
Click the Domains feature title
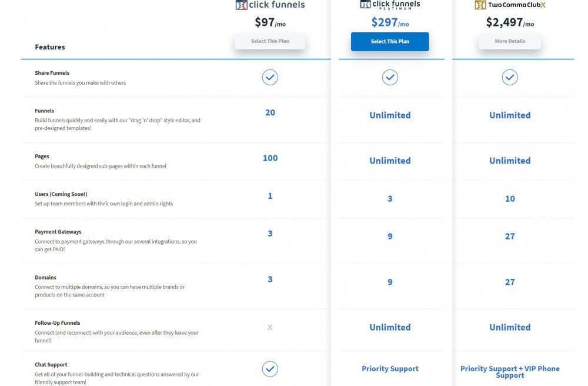click(x=45, y=278)
